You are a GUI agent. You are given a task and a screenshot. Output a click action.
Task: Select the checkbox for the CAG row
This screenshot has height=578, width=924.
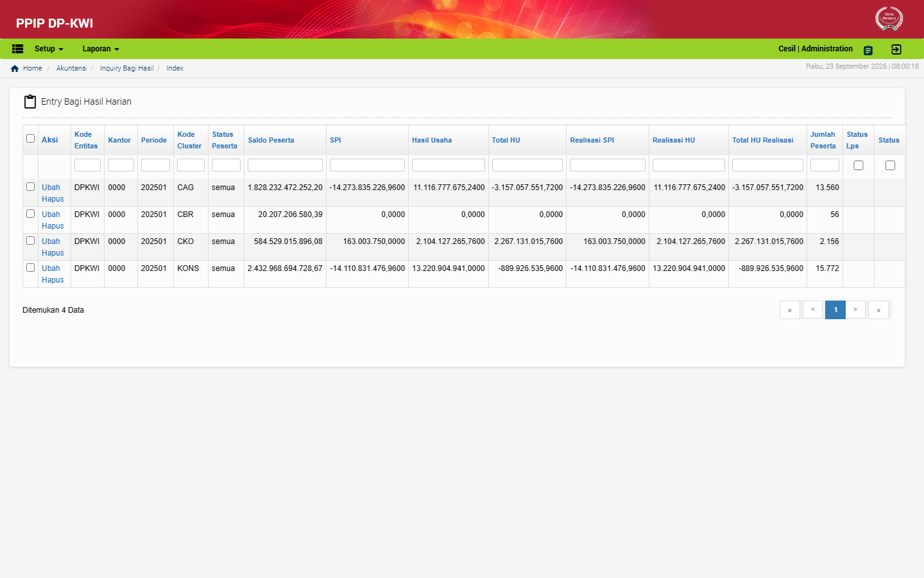tap(30, 187)
